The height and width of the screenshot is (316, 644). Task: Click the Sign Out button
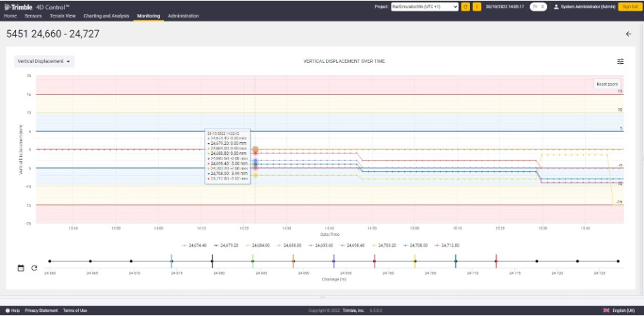pyautogui.click(x=628, y=6)
